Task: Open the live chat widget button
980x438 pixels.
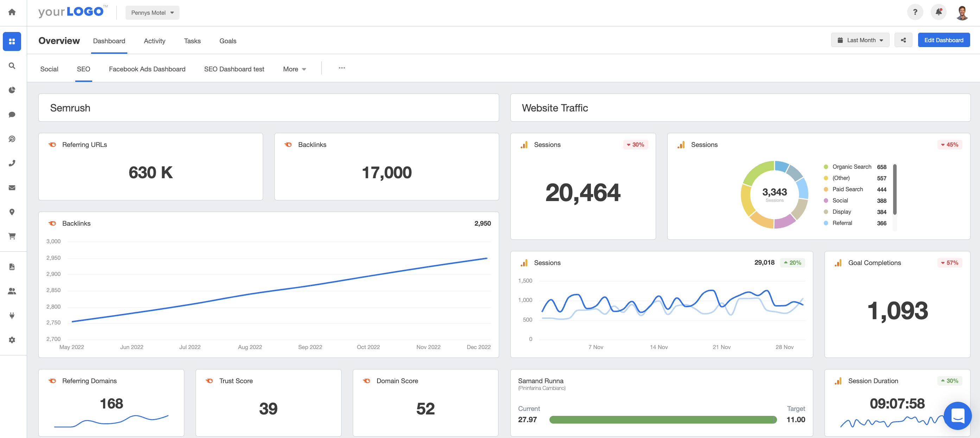Action: coord(957,415)
